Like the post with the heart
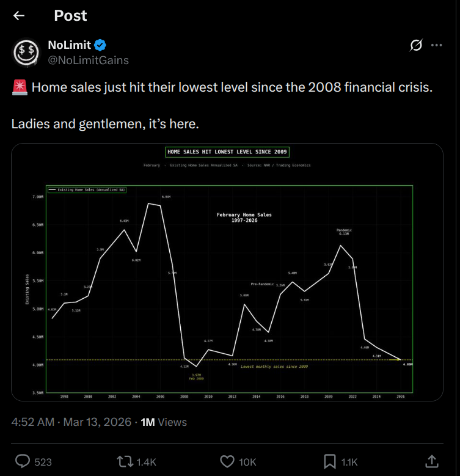Image resolution: width=460 pixels, height=476 pixels. (227, 461)
